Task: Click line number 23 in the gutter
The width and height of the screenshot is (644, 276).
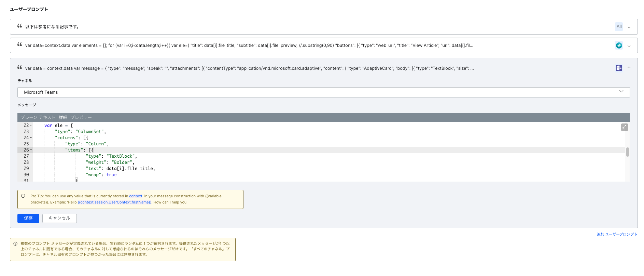Action: [26, 132]
